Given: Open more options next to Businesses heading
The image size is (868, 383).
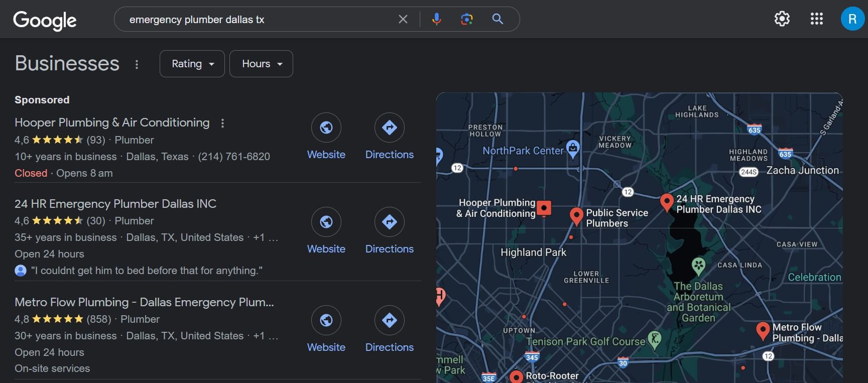Looking at the screenshot, I should coord(137,64).
